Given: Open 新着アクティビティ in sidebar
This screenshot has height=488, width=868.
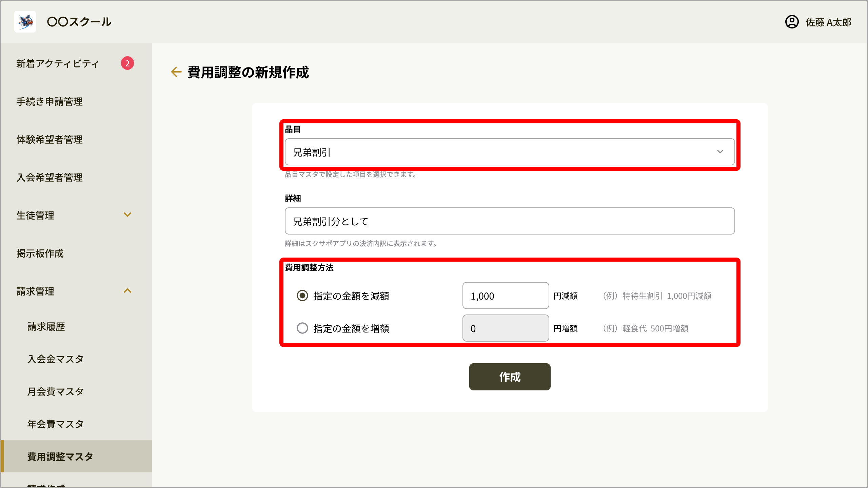Looking at the screenshot, I should pos(58,63).
